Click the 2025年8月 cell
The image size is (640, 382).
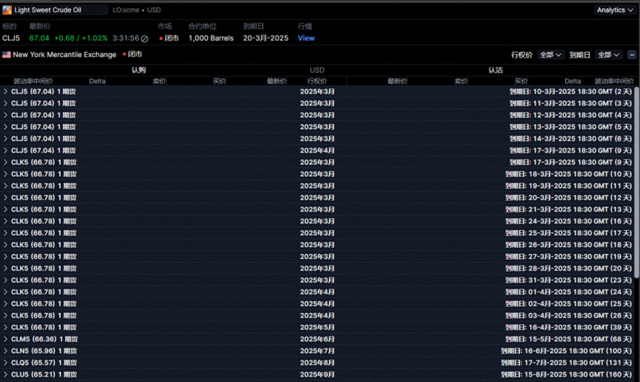coord(317,363)
